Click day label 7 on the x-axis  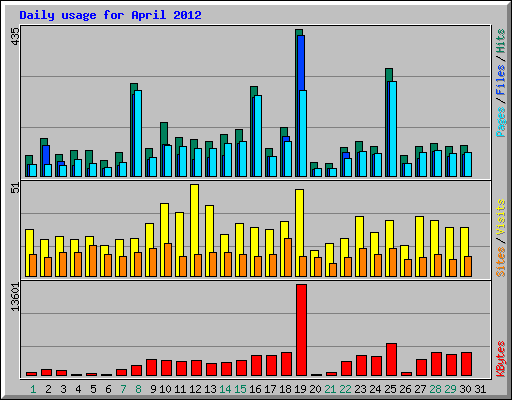(x=123, y=389)
